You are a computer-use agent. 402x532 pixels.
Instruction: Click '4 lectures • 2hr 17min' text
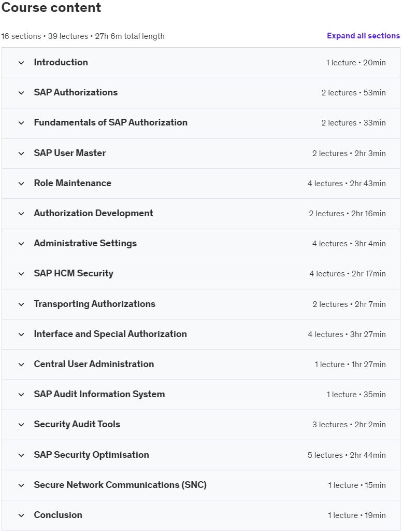click(348, 274)
